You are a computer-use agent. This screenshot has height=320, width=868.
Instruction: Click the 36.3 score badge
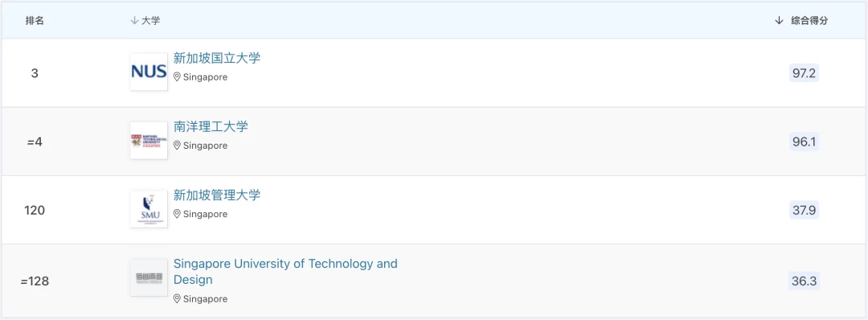(x=804, y=281)
